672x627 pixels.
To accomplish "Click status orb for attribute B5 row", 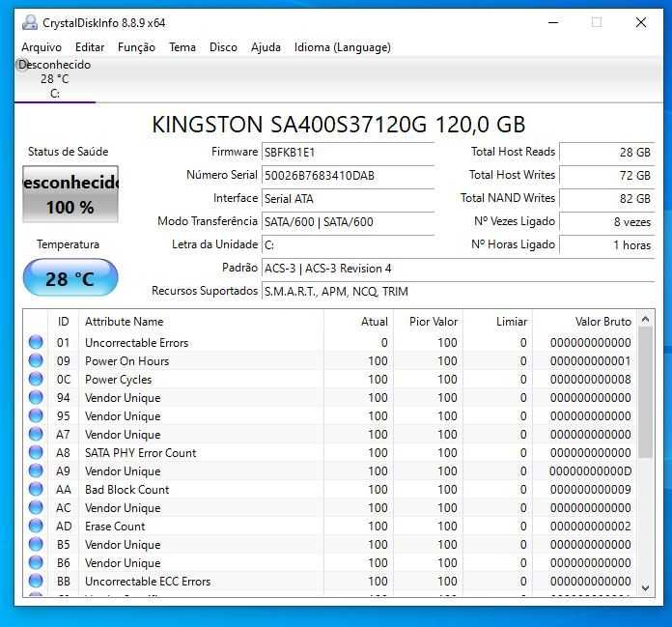I will point(36,544).
